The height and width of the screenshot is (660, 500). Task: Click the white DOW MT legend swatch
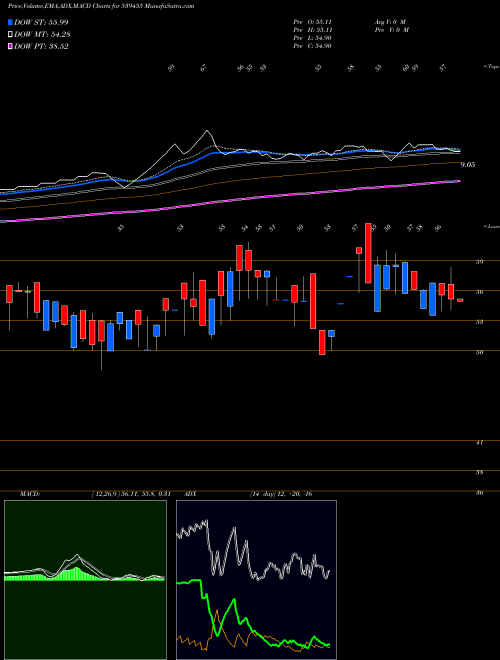coord(10,34)
